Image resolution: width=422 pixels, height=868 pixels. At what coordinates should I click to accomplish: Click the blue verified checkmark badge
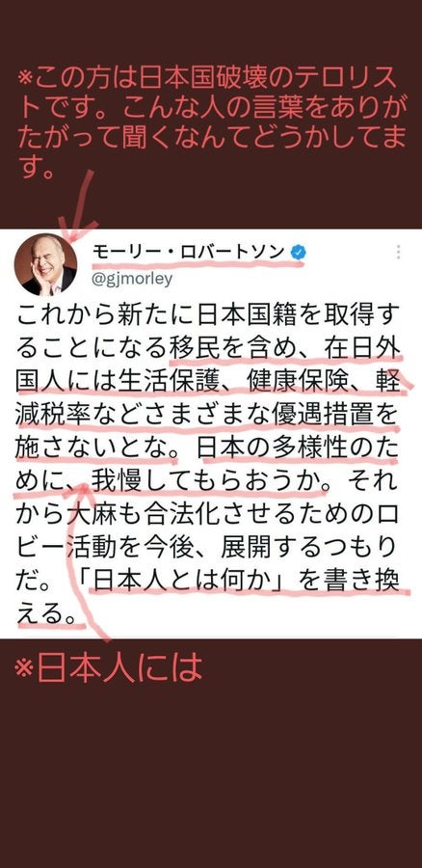(x=300, y=253)
